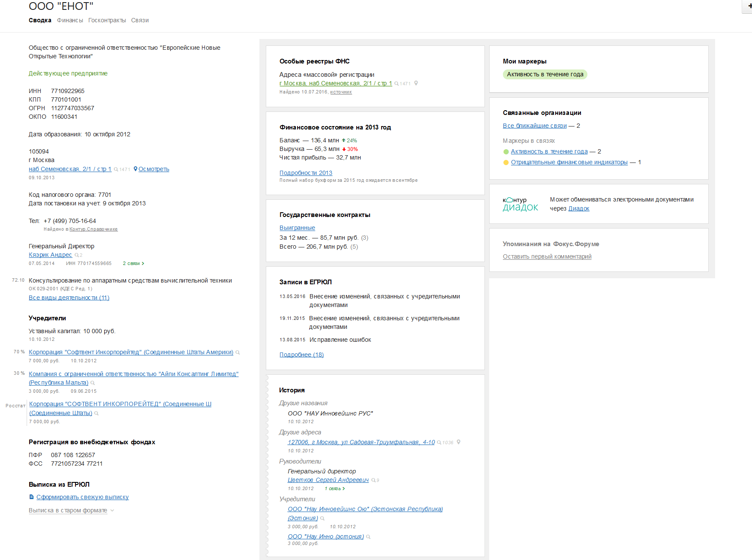The width and height of the screenshot is (752, 560).
Task: Click the magnifier icon next to Цветков Сергей Андреевич
Action: pyautogui.click(x=373, y=480)
